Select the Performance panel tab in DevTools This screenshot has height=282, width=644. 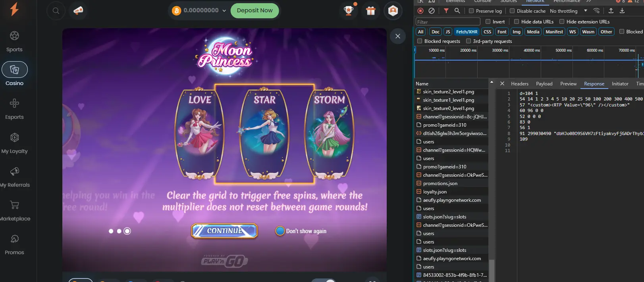[x=567, y=1]
